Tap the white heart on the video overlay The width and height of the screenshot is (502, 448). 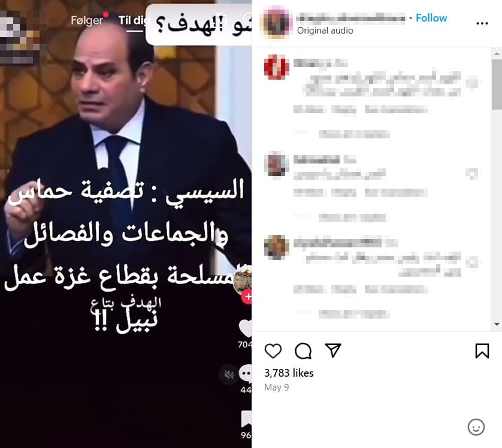click(246, 328)
